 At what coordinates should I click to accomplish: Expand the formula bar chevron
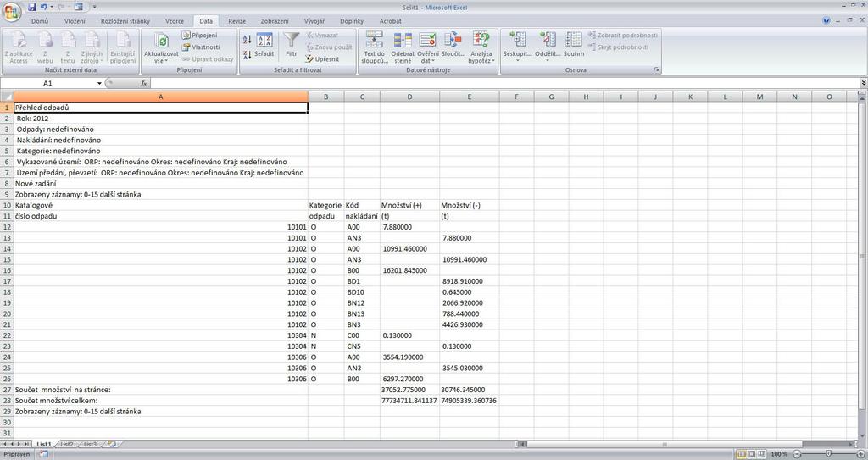(x=863, y=83)
